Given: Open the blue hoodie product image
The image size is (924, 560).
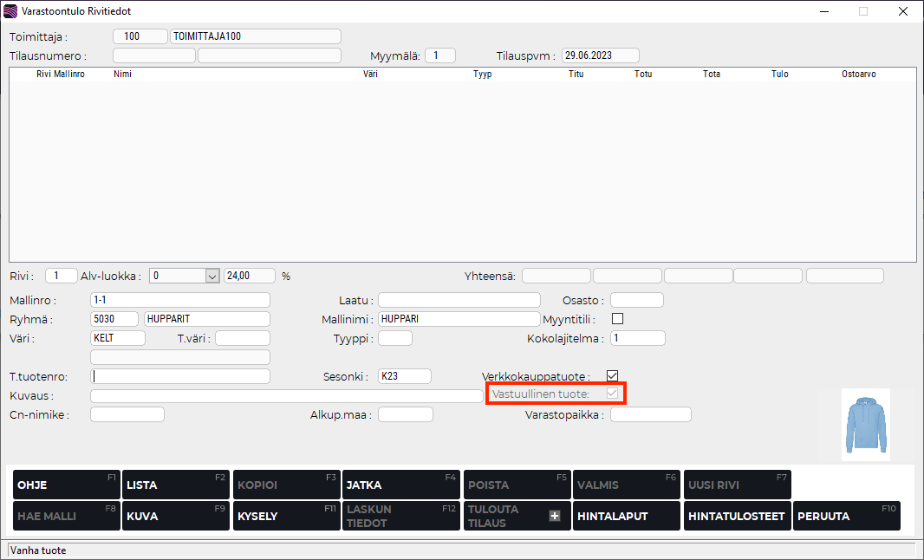Looking at the screenshot, I should pyautogui.click(x=865, y=424).
